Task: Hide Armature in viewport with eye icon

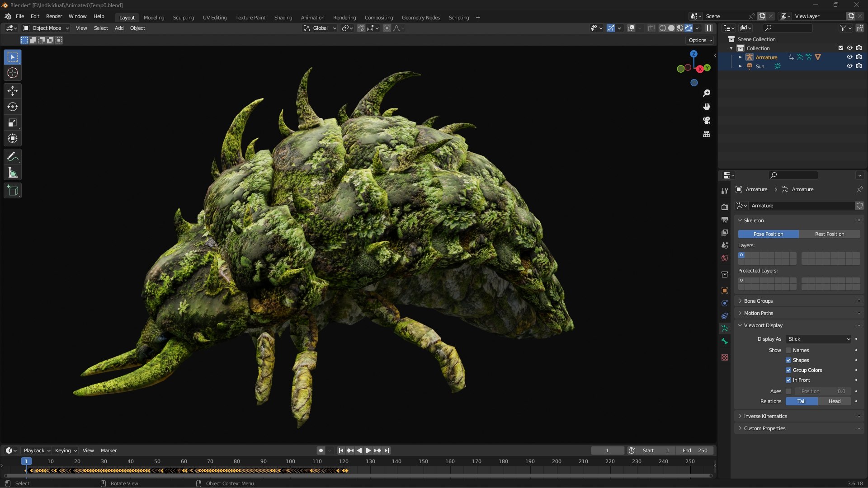Action: pos(849,57)
